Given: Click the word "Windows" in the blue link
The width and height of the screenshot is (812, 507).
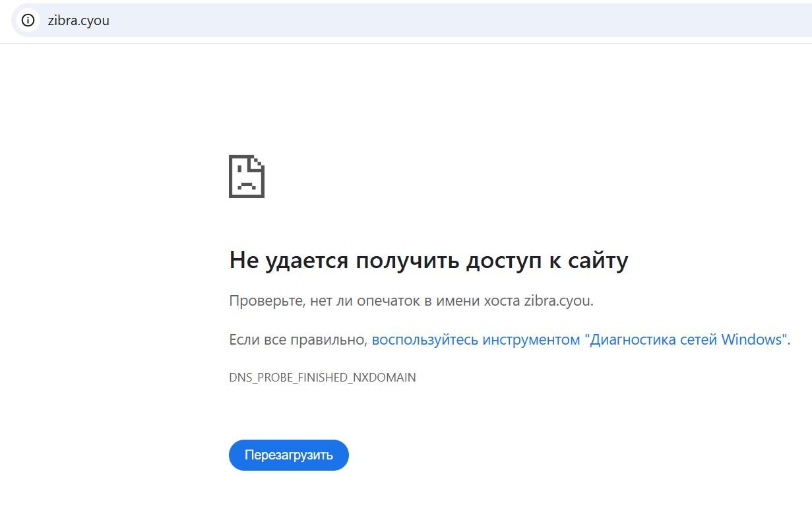Looking at the screenshot, I should pos(751,340).
